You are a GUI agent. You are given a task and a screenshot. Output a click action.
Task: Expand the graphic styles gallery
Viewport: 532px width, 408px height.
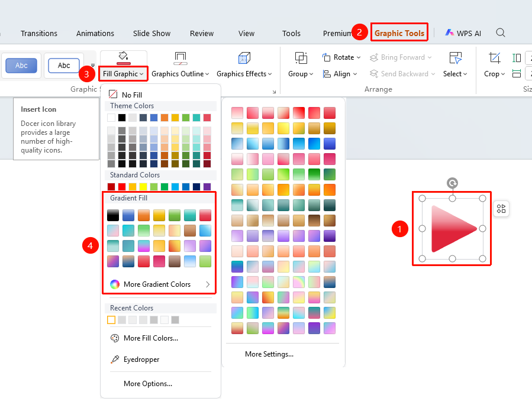click(x=93, y=66)
